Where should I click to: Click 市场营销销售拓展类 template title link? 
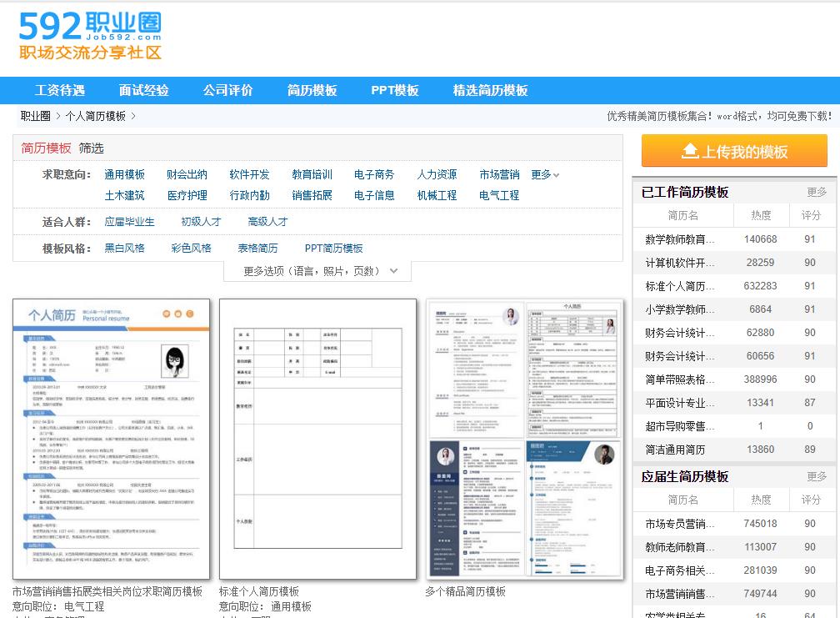[107, 591]
